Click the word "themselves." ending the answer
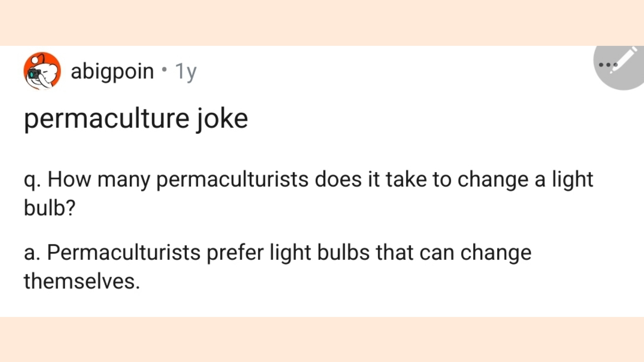Viewport: 644px width, 362px height. 82,281
